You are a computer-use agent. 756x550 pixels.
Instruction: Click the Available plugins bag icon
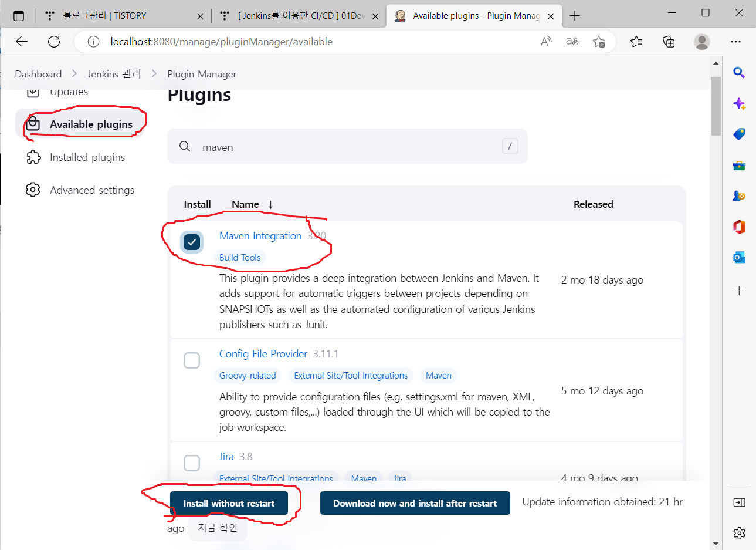tap(33, 124)
